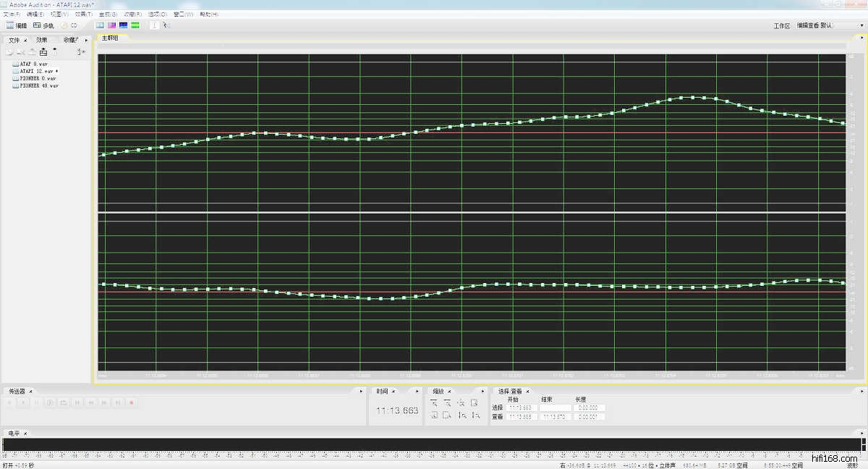Click the green spectral phase display icon
868x469 pixels.
tap(135, 25)
